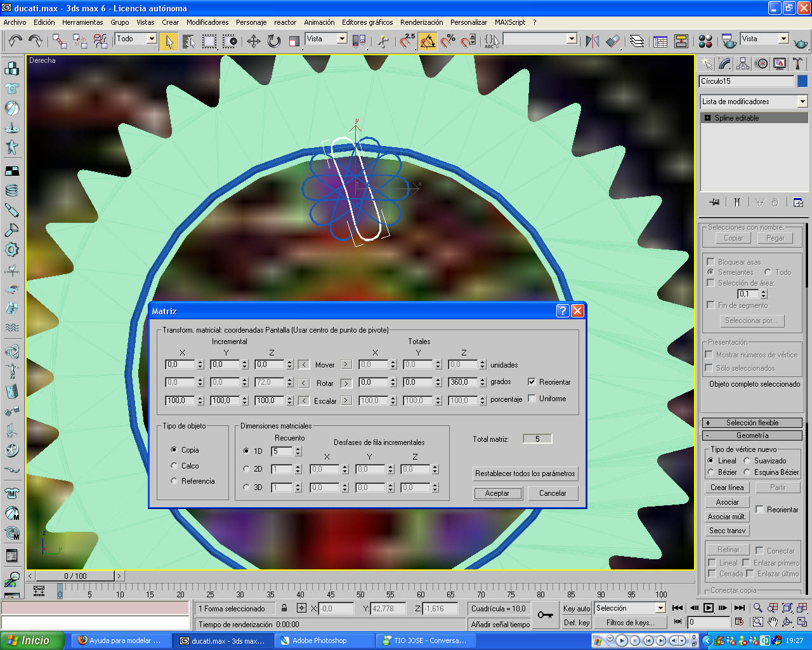812x650 pixels.
Task: Open the Curve Editor
Action: pos(660,41)
